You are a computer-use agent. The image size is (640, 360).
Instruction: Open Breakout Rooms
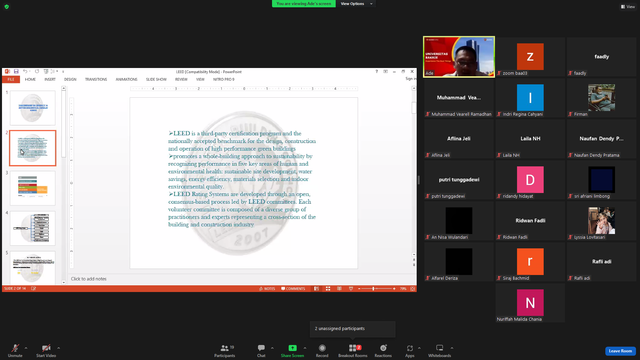[353, 350]
